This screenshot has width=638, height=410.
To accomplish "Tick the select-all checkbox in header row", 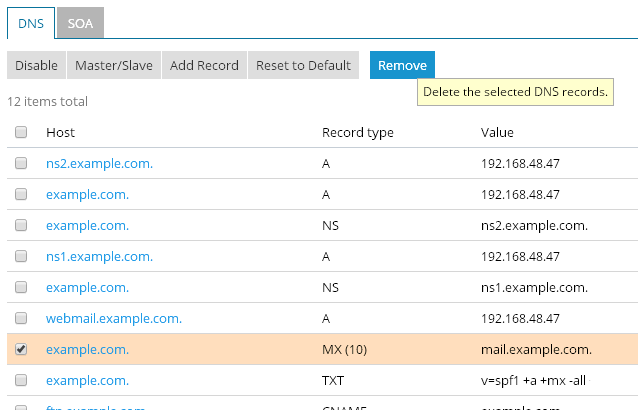I will click(x=21, y=132).
